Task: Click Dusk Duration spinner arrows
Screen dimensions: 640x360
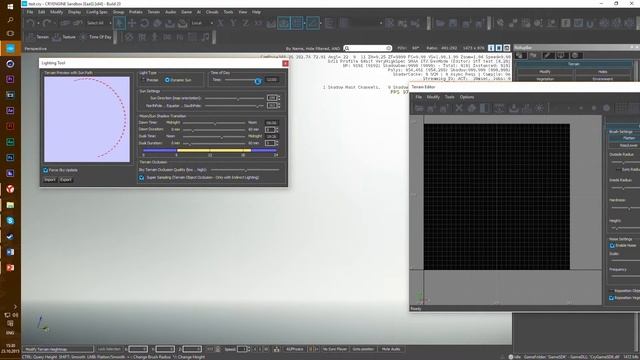Action: click(277, 143)
